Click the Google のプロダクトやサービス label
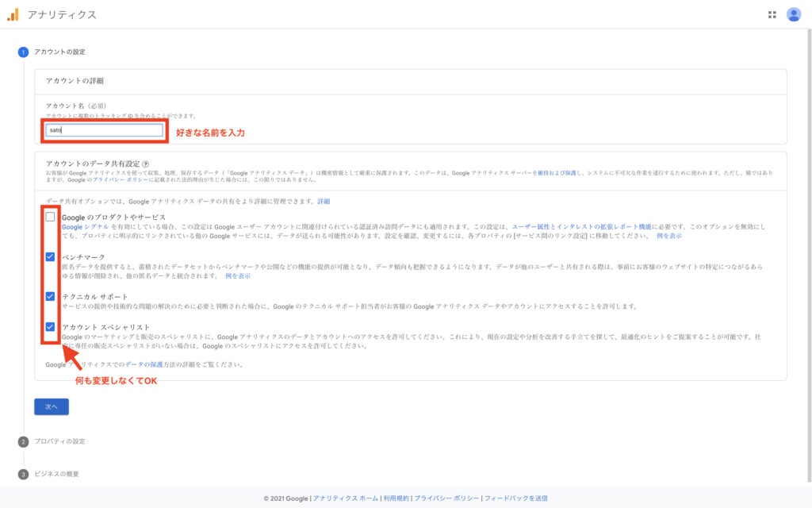812x508 pixels. point(114,217)
